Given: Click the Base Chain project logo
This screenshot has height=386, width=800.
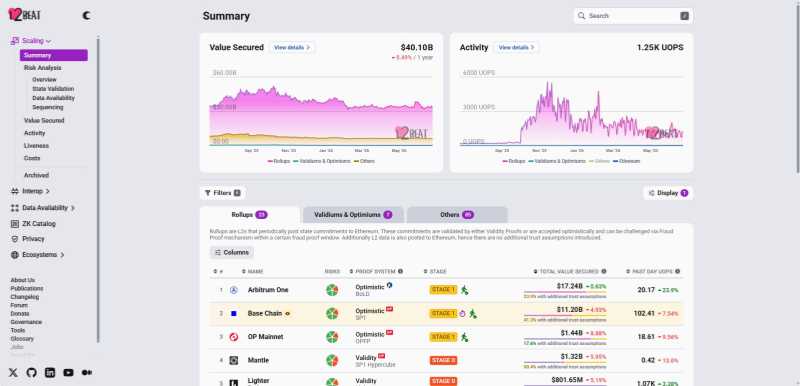Looking at the screenshot, I should click(x=234, y=314).
